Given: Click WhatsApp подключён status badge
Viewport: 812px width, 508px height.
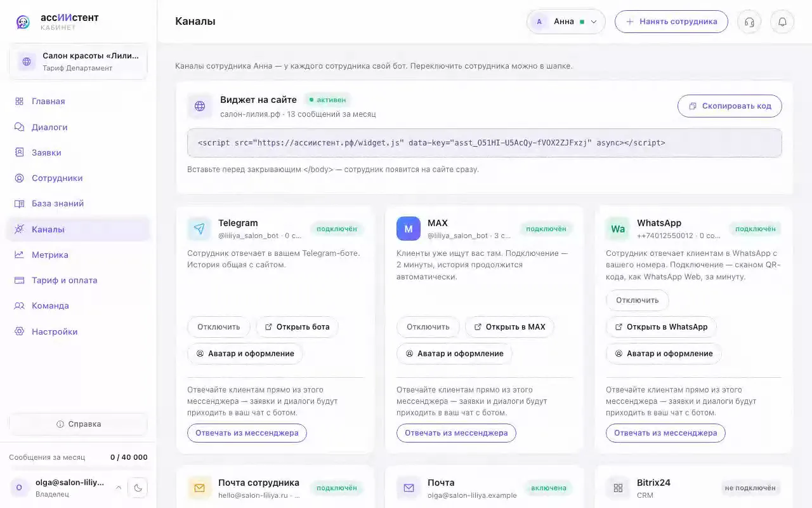Looking at the screenshot, I should coord(755,229).
